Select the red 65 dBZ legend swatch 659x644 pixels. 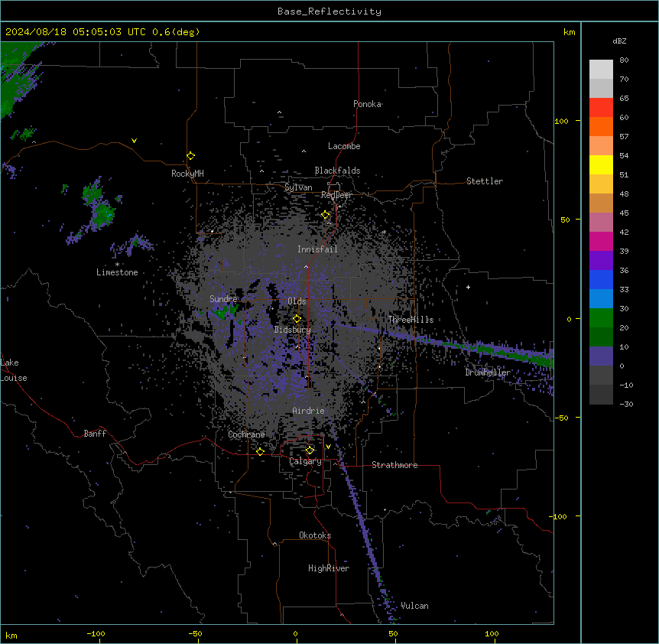(x=601, y=107)
